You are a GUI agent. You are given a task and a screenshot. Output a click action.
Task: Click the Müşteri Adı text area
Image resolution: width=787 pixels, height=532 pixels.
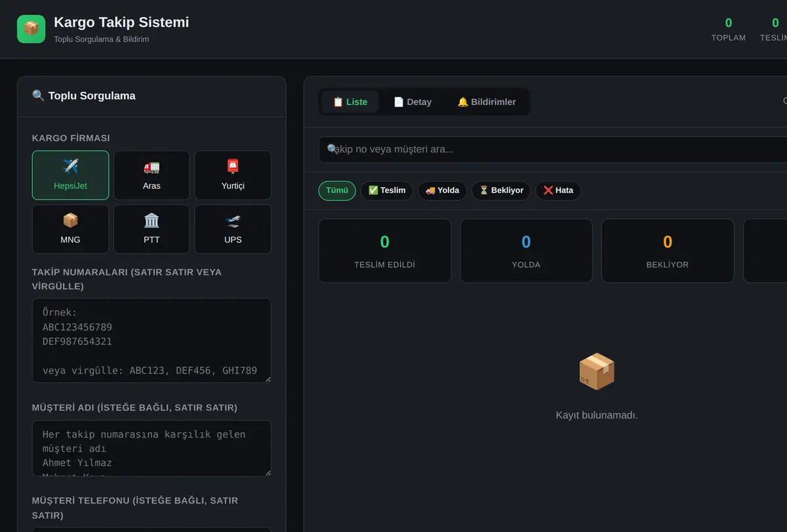[x=151, y=448]
